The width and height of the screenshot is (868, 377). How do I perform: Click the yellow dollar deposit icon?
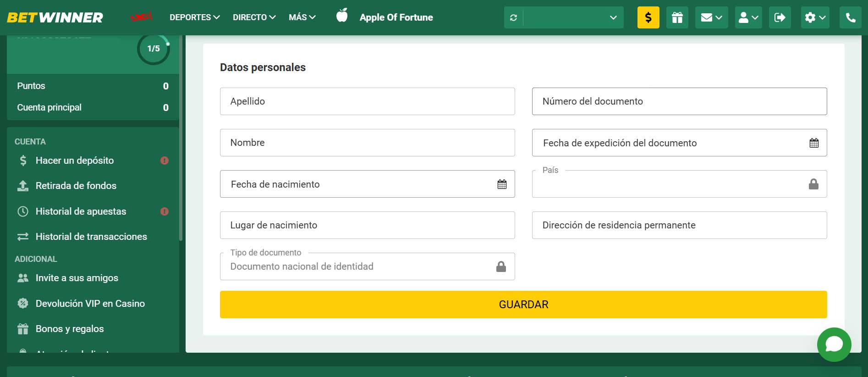click(648, 17)
